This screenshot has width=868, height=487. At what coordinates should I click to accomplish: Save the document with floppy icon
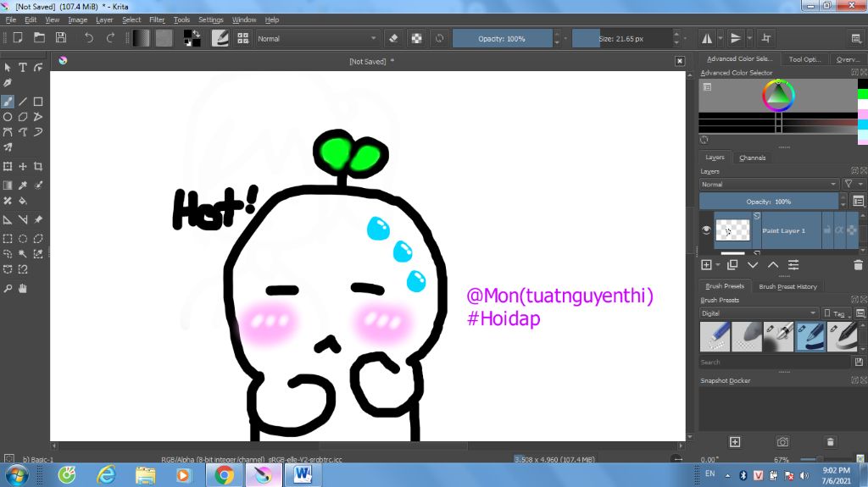[61, 37]
